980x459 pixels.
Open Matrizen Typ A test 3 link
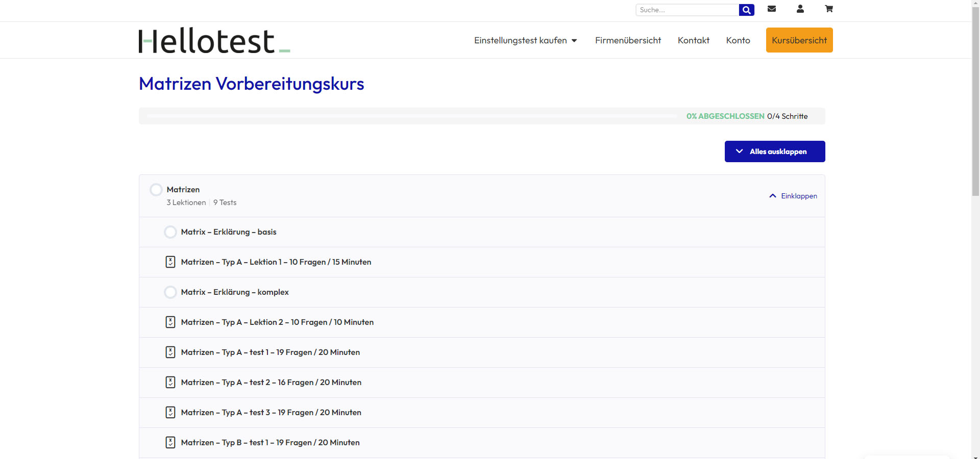tap(271, 413)
